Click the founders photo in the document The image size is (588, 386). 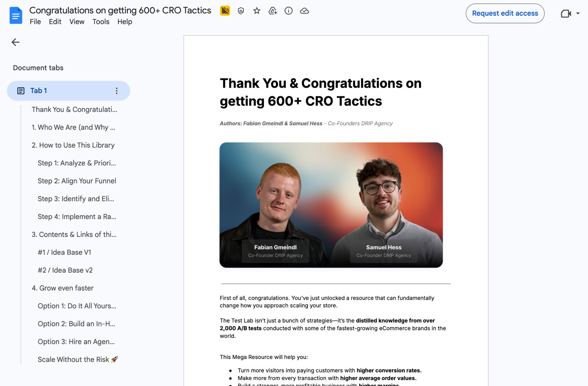tap(331, 205)
